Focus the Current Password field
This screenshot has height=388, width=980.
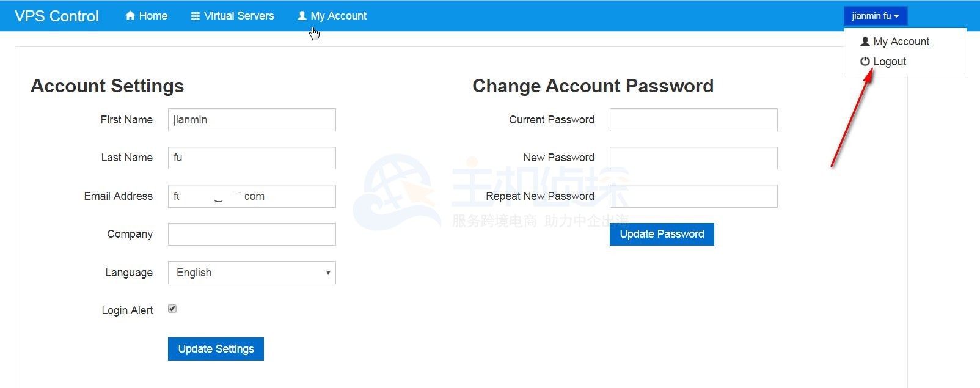click(x=693, y=120)
